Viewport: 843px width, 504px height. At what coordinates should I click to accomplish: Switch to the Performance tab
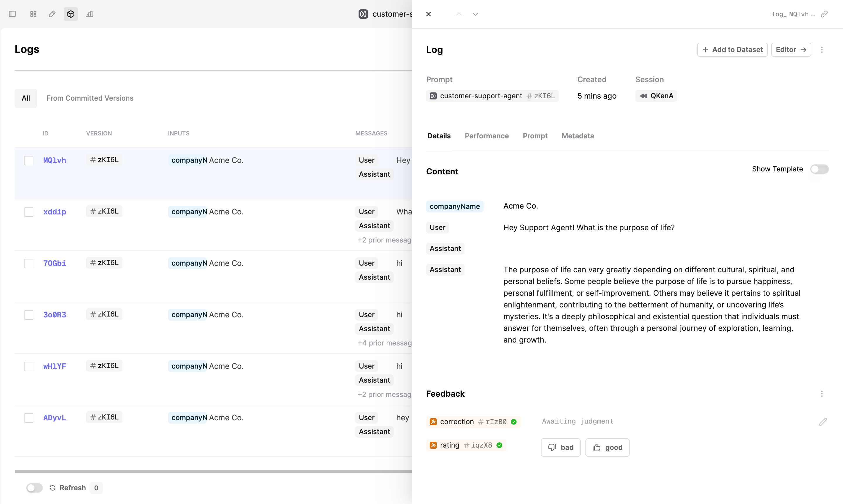(x=486, y=136)
